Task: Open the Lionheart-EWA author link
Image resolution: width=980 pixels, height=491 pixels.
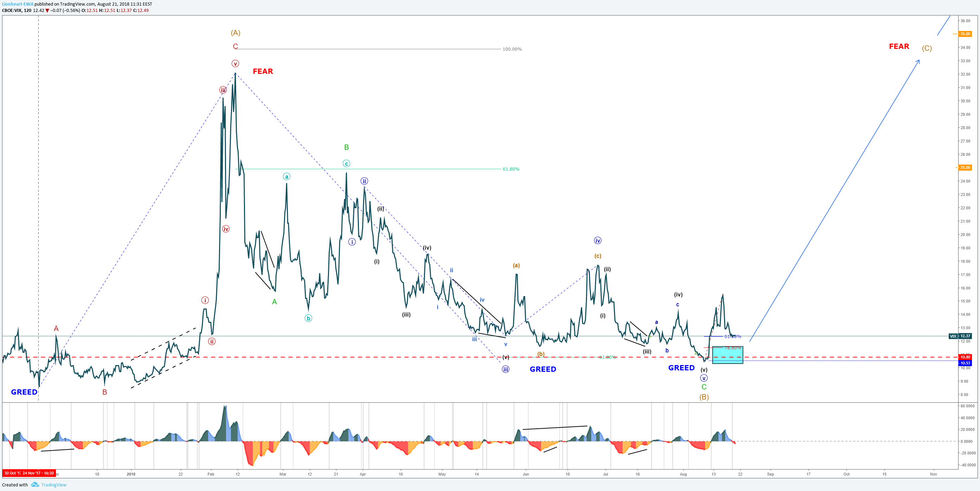Action: tap(18, 4)
